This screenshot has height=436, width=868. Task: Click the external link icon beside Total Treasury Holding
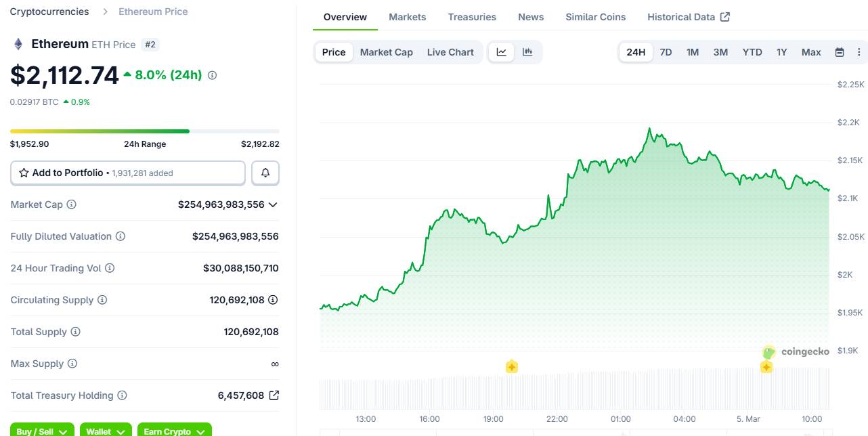tap(273, 395)
